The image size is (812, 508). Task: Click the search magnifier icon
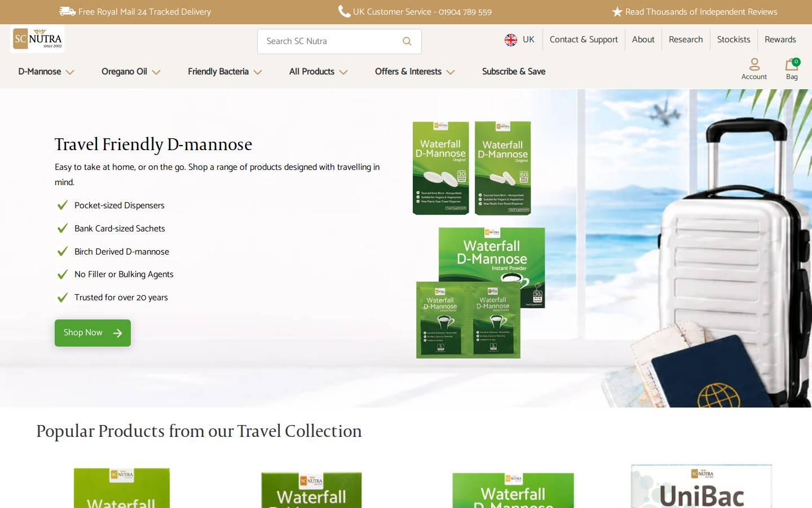[x=407, y=41]
